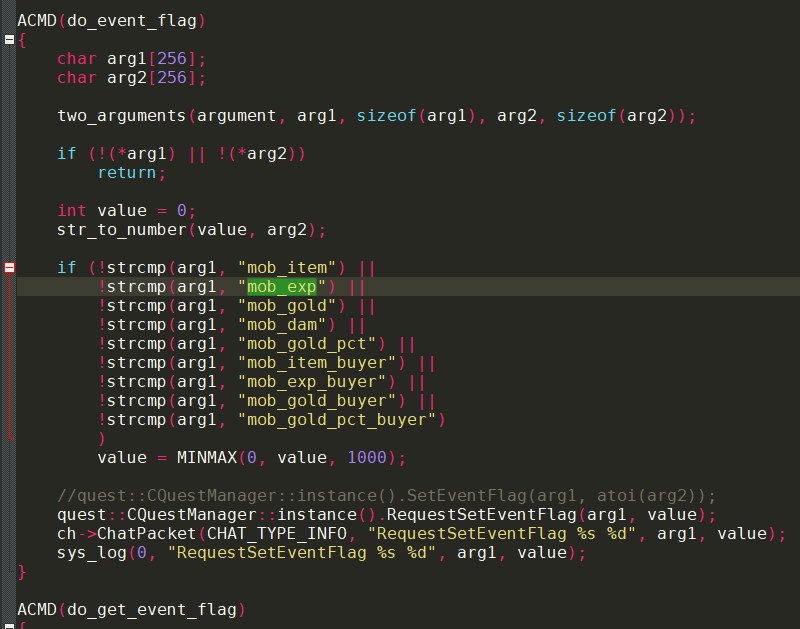
Task: Click the sizeof(arg2) expression
Action: coord(616,116)
